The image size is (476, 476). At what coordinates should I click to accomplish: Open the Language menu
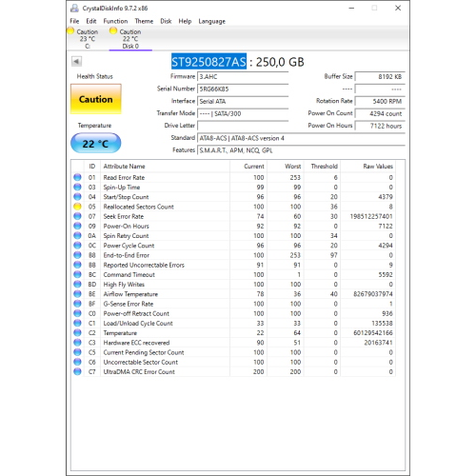pyautogui.click(x=212, y=21)
